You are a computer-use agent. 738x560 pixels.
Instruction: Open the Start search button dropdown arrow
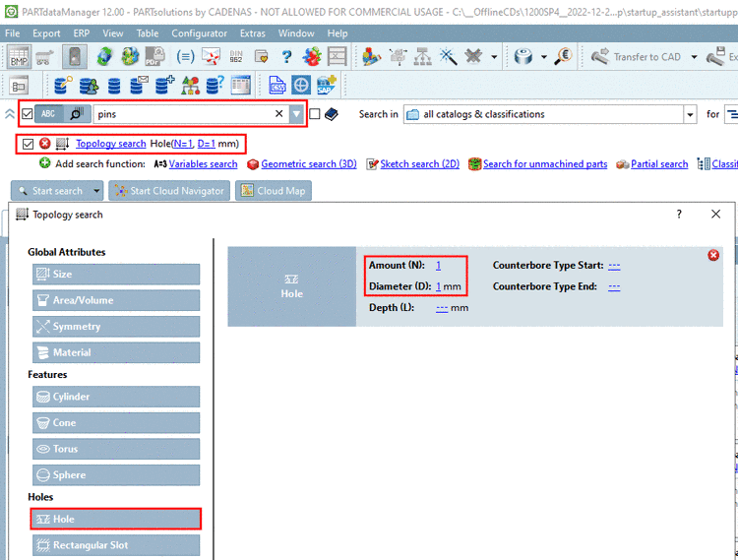pos(96,191)
